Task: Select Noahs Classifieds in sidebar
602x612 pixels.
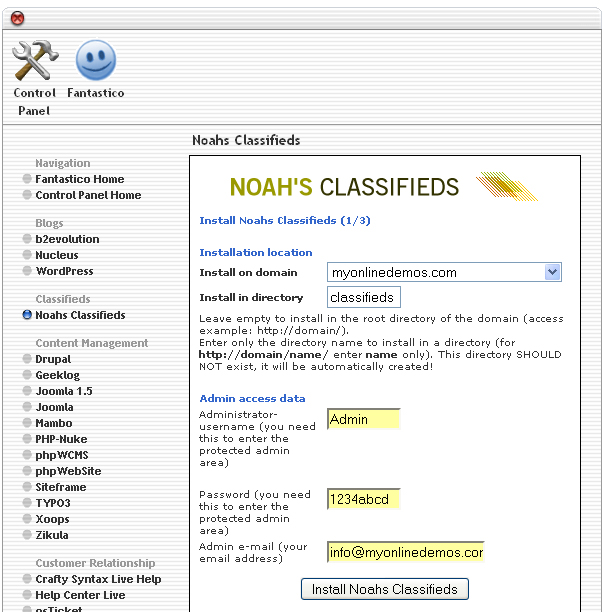Action: tap(80, 315)
